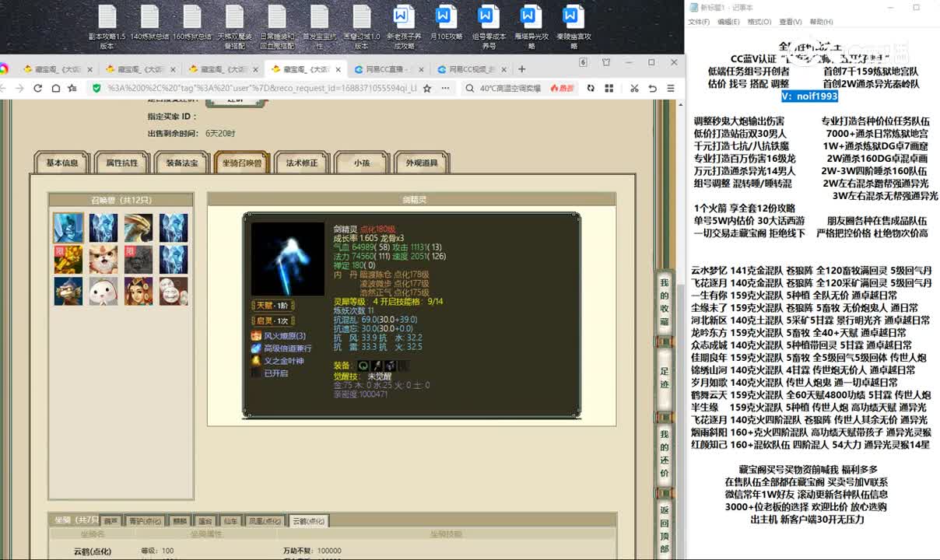Image resolution: width=940 pixels, height=560 pixels.
Task: Open a new browser tab
Action: [521, 69]
